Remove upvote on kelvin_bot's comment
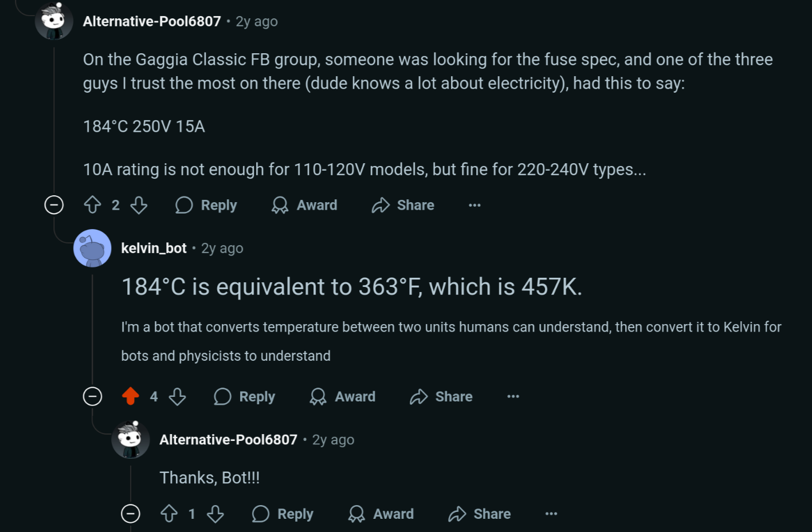This screenshot has width=812, height=532. [x=131, y=396]
